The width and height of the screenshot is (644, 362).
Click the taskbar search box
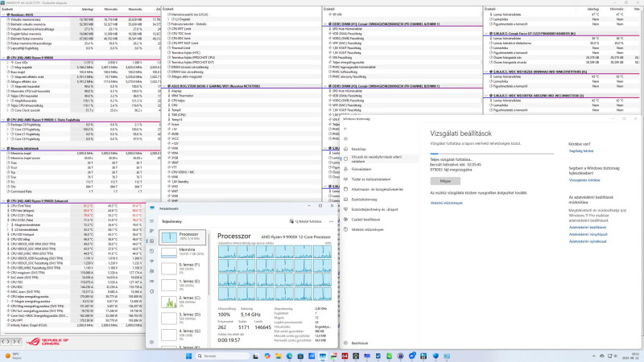coord(221,356)
